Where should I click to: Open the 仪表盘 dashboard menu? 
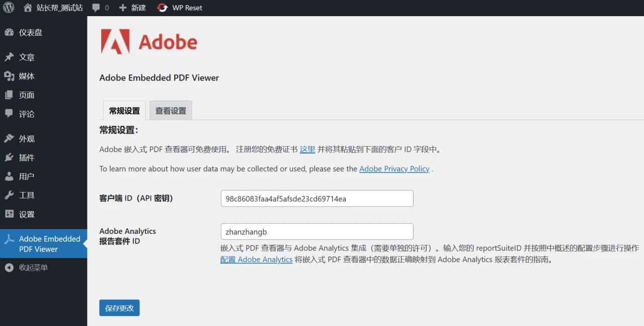[x=30, y=32]
